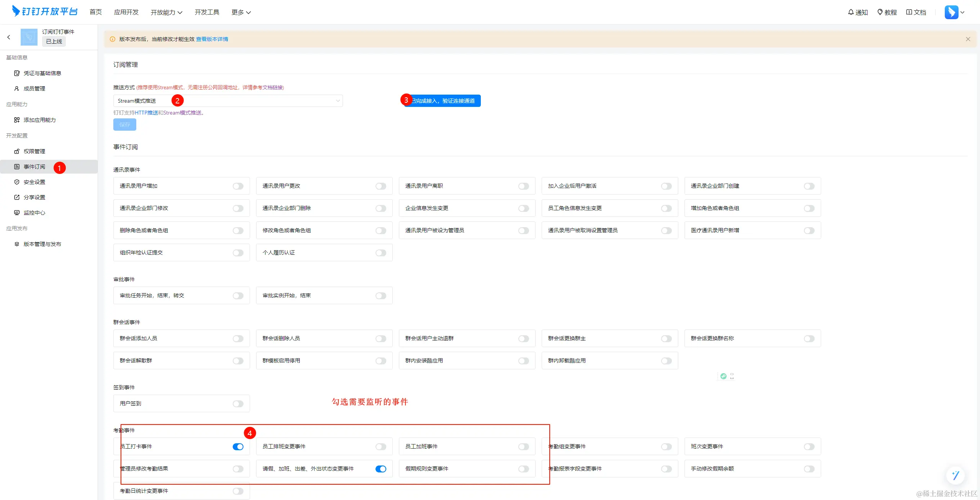
Task: Click the DingTalk open platform logo
Action: point(45,11)
